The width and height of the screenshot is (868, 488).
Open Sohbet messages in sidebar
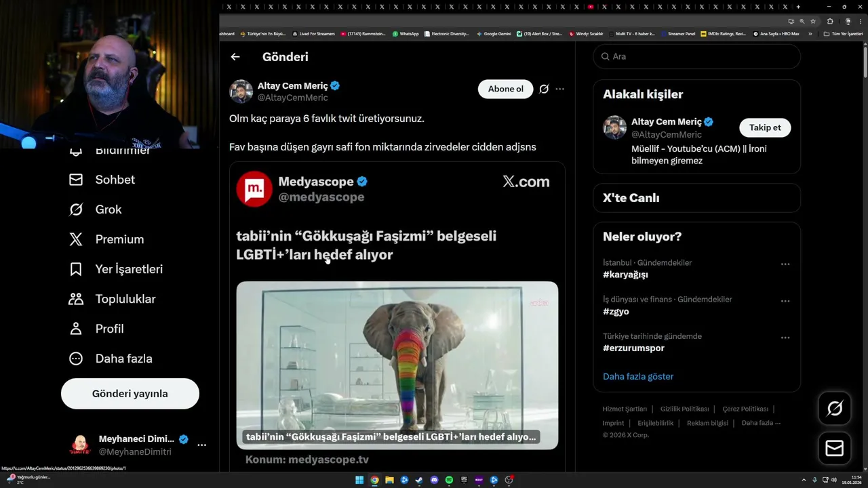pyautogui.click(x=102, y=180)
